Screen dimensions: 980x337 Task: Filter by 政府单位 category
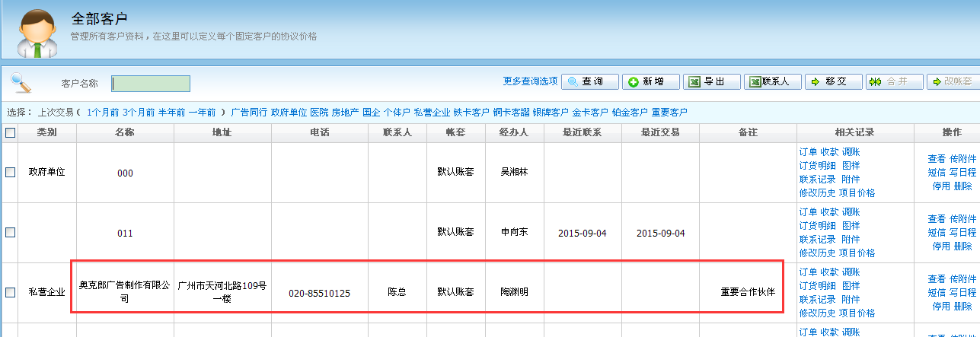(289, 113)
